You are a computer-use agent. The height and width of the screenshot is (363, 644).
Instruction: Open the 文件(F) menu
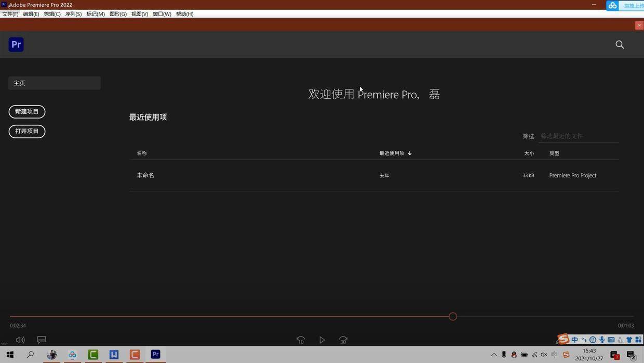9,14
